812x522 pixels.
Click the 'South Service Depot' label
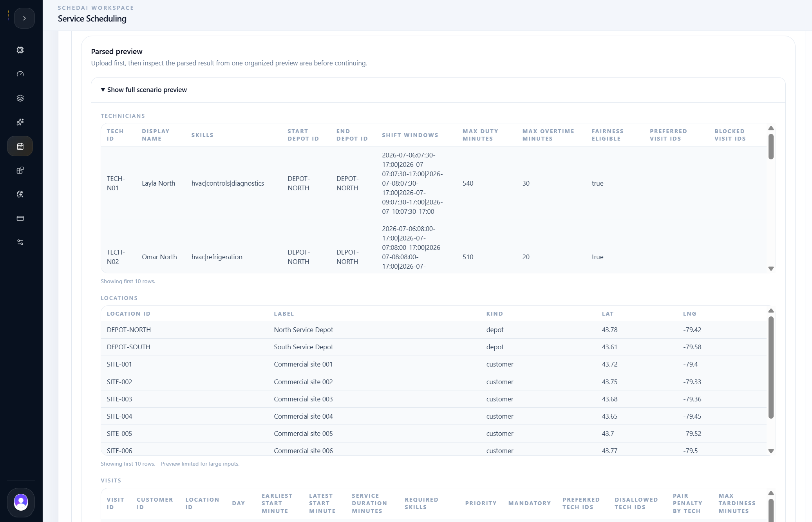[x=303, y=347]
